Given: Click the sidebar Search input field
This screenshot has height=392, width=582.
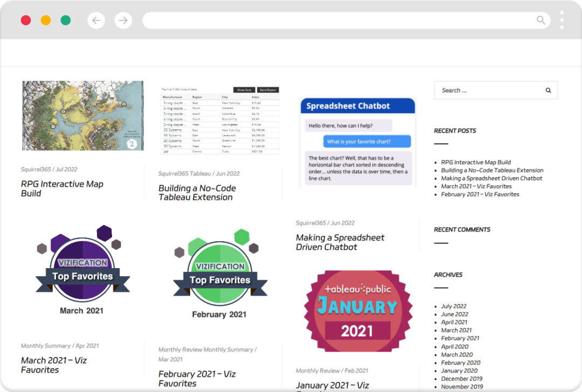Looking at the screenshot, I should (x=496, y=90).
